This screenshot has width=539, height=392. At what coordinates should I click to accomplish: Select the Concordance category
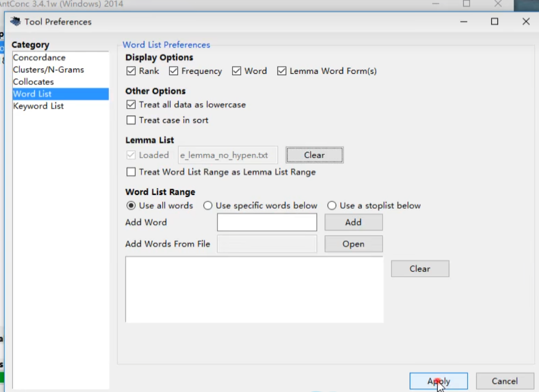[x=60, y=57]
